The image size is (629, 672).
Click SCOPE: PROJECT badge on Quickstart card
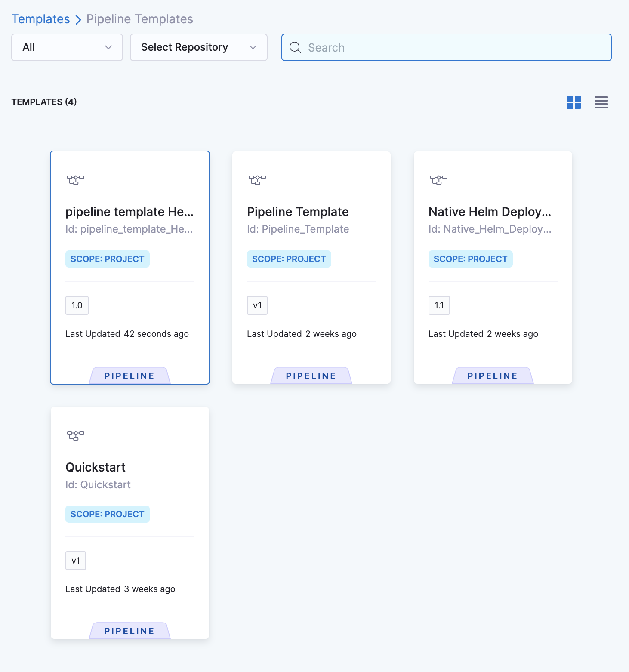coord(108,514)
